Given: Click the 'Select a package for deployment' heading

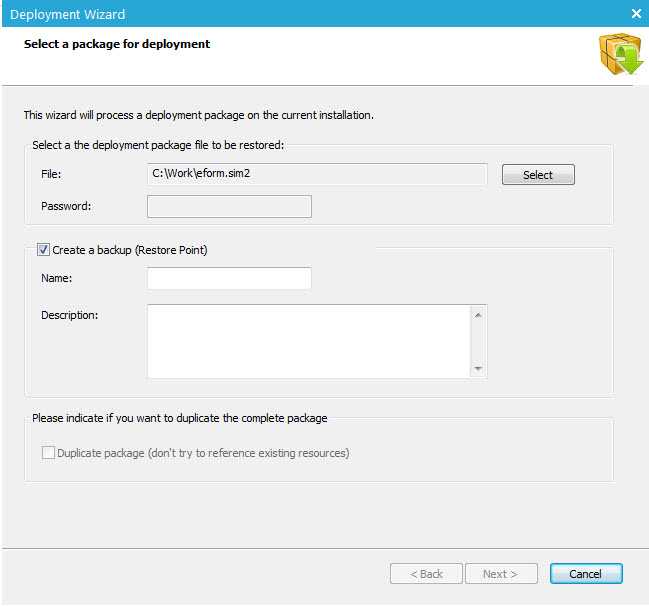Looking at the screenshot, I should click(x=117, y=44).
